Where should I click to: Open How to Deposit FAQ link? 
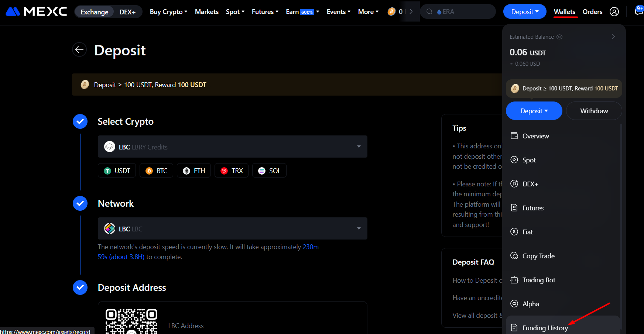pyautogui.click(x=477, y=280)
